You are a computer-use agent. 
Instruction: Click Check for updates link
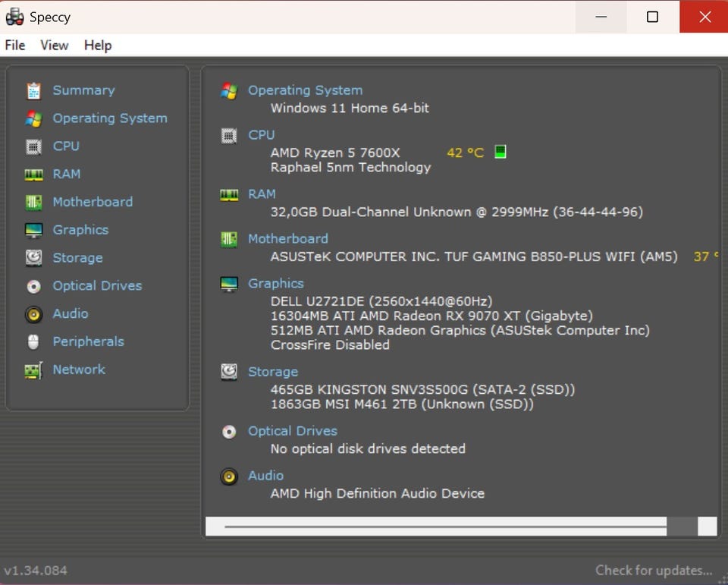[x=654, y=570]
